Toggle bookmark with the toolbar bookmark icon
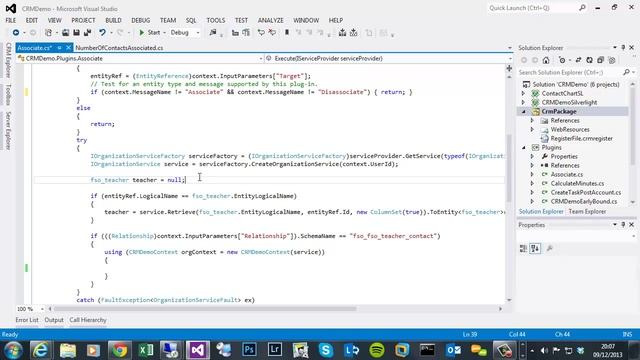 coord(287,33)
